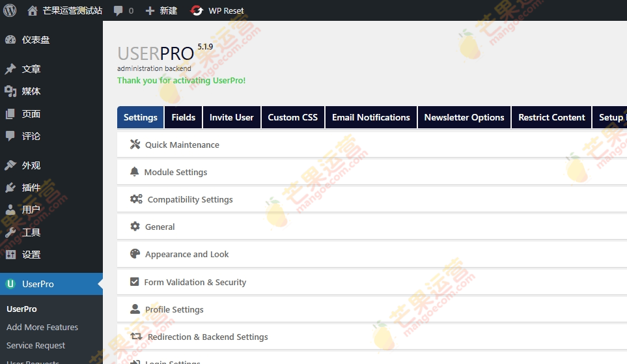Expand the Quick Maintenance section
Viewport: 627px width, 364px height.
[372, 145]
